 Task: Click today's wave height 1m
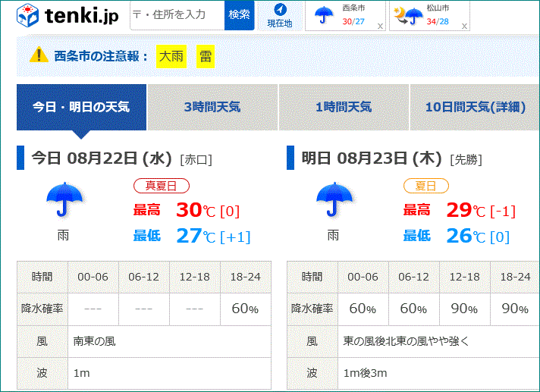coord(82,373)
